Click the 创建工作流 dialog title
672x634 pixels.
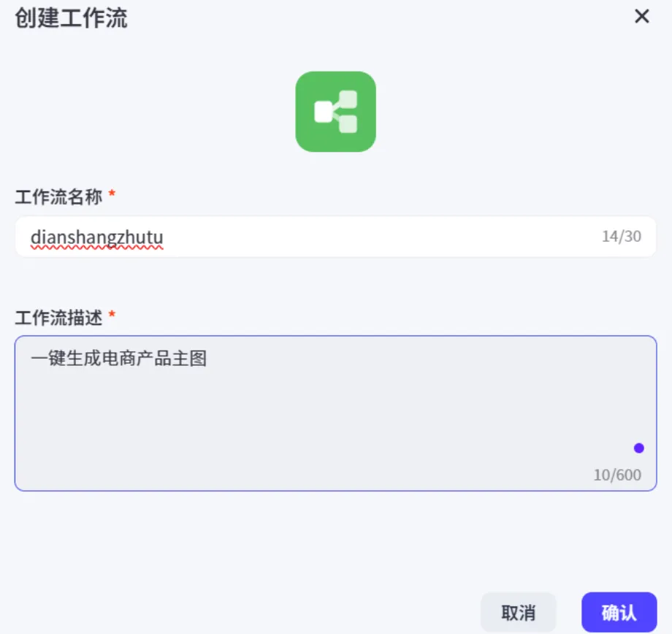click(71, 18)
